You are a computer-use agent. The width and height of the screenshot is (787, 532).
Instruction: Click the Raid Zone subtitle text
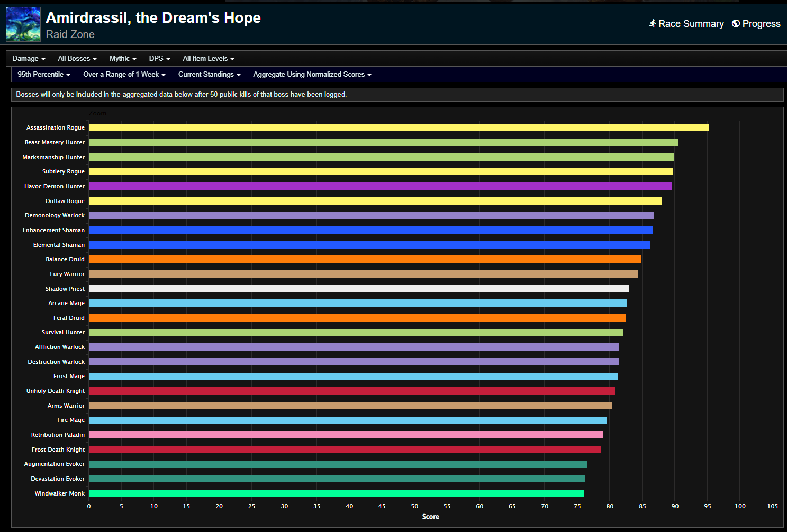[x=70, y=35]
